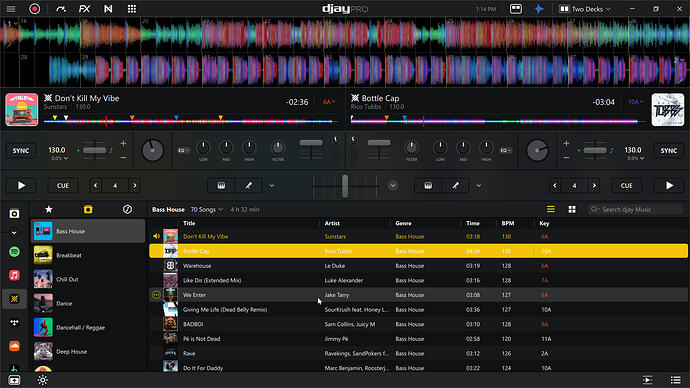690x388 pixels.
Task: Select the Warehouse track row
Action: click(x=418, y=266)
